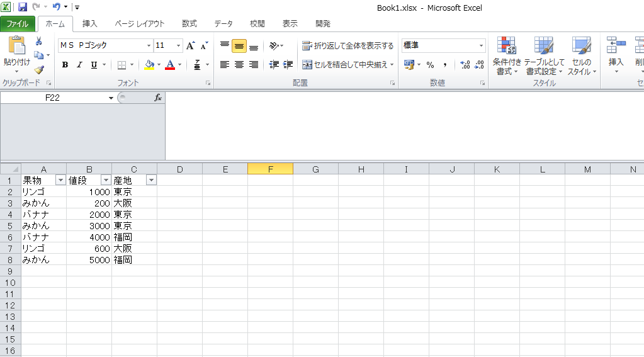Image resolution: width=644 pixels, height=357 pixels.
Task: Click 折り返して全体を表示する wrap text button
Action: click(x=348, y=45)
